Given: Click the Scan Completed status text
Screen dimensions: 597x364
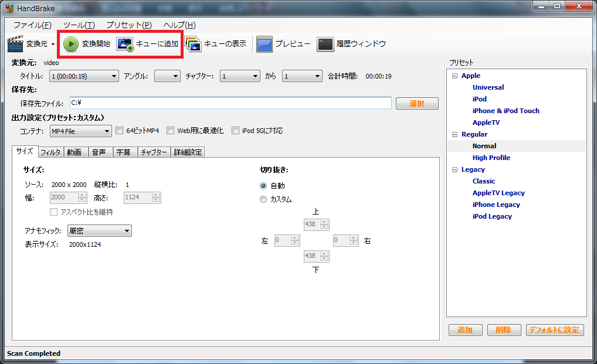Looking at the screenshot, I should [x=33, y=353].
